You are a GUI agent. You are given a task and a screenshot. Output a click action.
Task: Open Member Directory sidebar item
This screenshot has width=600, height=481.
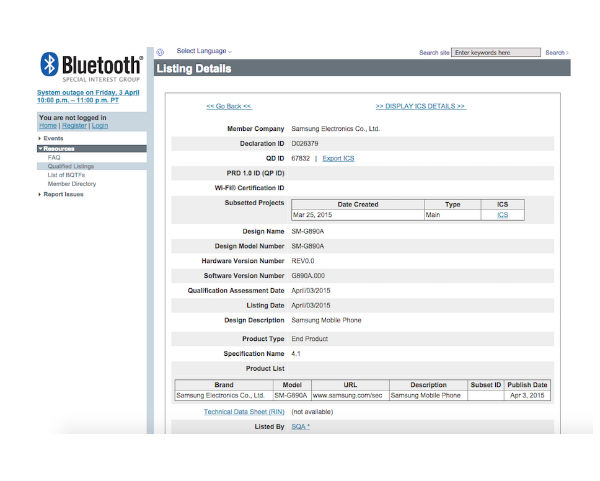coord(72,184)
